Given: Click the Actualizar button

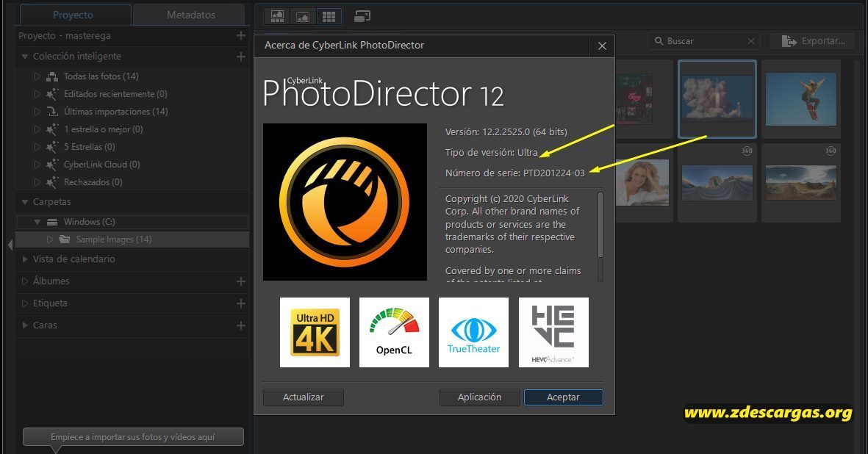Looking at the screenshot, I should 304,397.
